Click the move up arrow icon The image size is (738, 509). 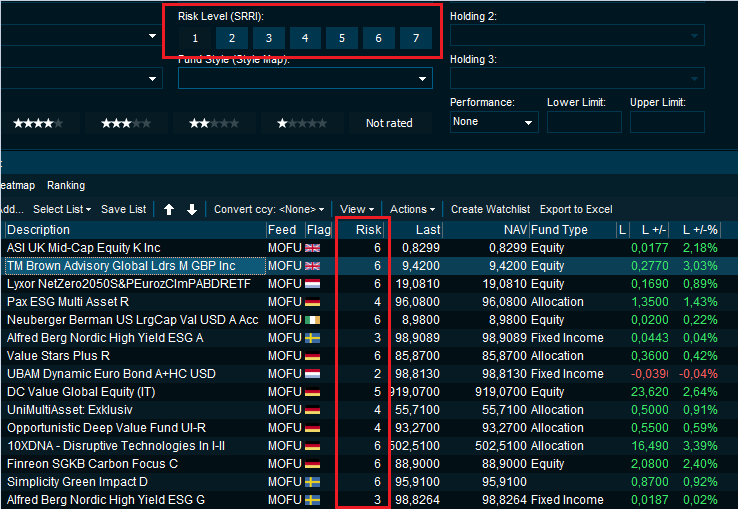169,209
